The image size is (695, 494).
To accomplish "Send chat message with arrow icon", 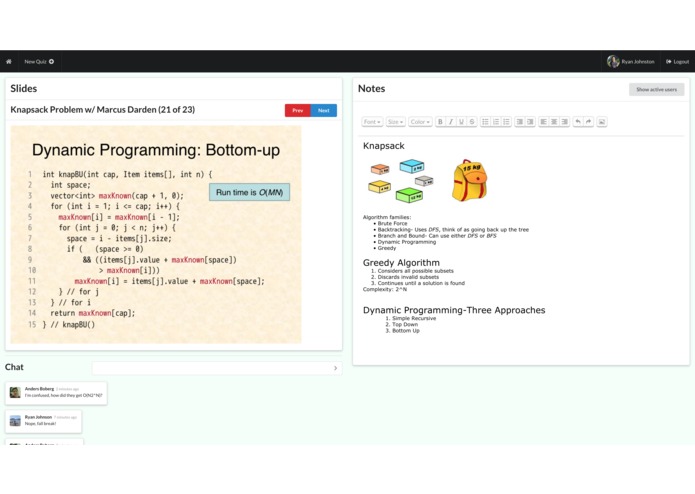I will pos(335,368).
